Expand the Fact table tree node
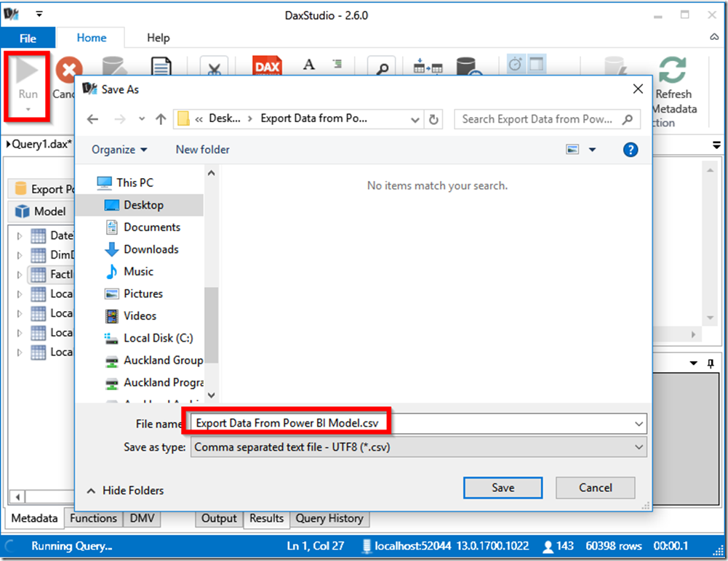The width and height of the screenshot is (728, 561). (x=19, y=275)
